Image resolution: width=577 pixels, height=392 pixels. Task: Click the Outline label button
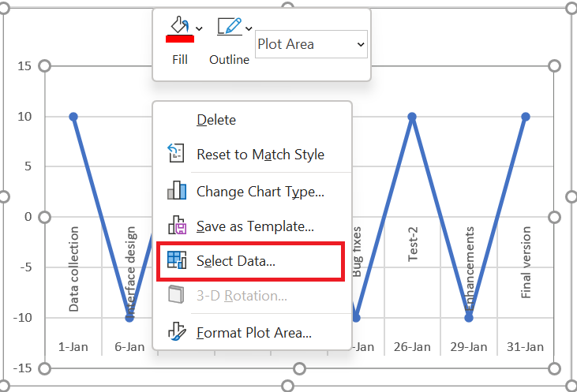click(229, 60)
